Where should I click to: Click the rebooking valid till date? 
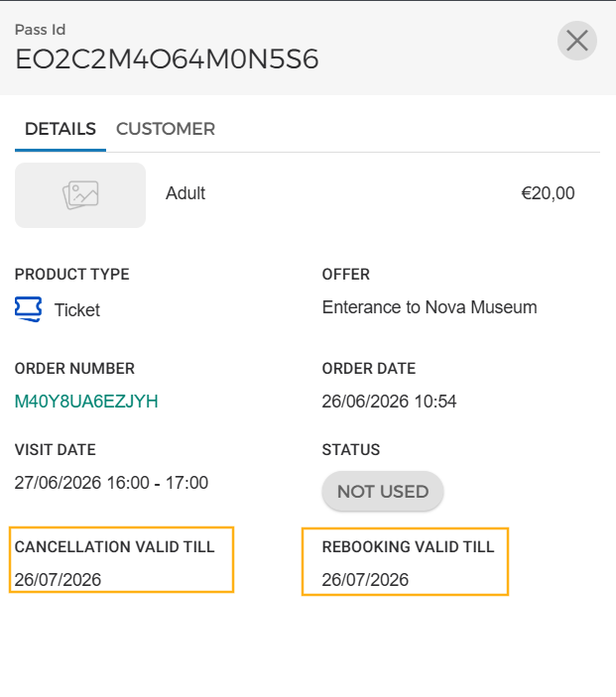tap(365, 580)
